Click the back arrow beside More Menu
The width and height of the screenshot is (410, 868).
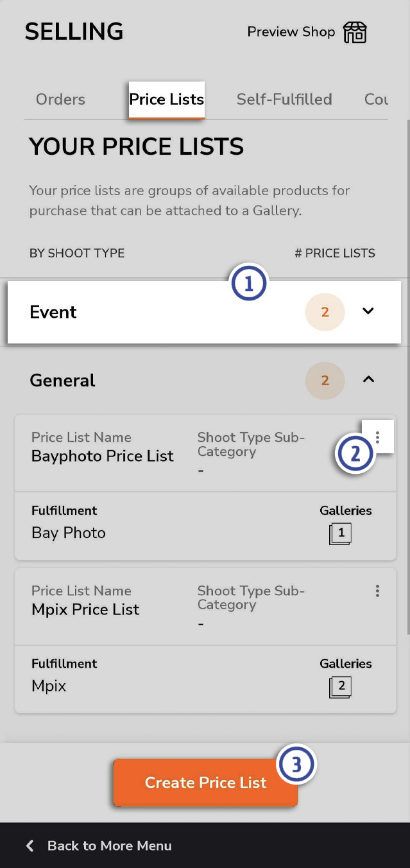(30, 846)
